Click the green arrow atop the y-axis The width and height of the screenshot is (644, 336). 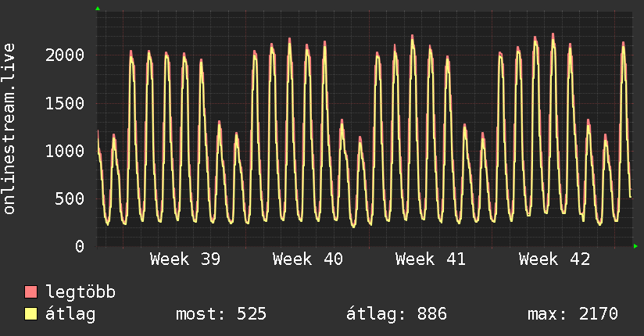(98, 9)
